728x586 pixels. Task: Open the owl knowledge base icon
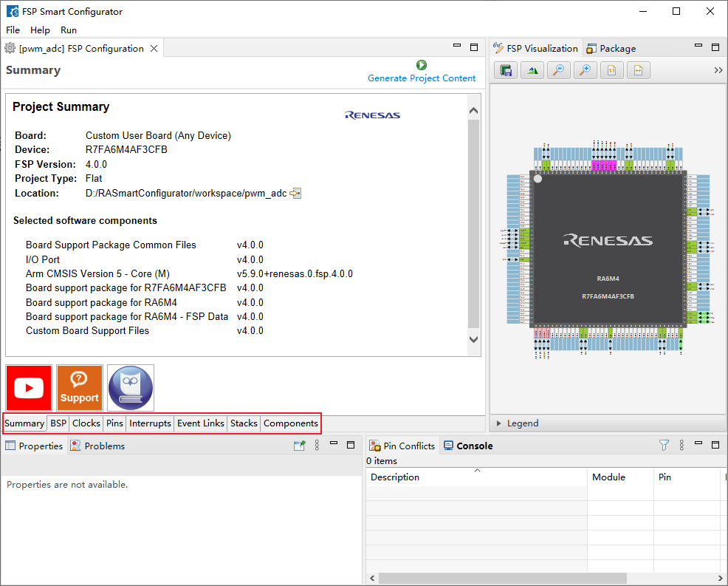pos(131,388)
